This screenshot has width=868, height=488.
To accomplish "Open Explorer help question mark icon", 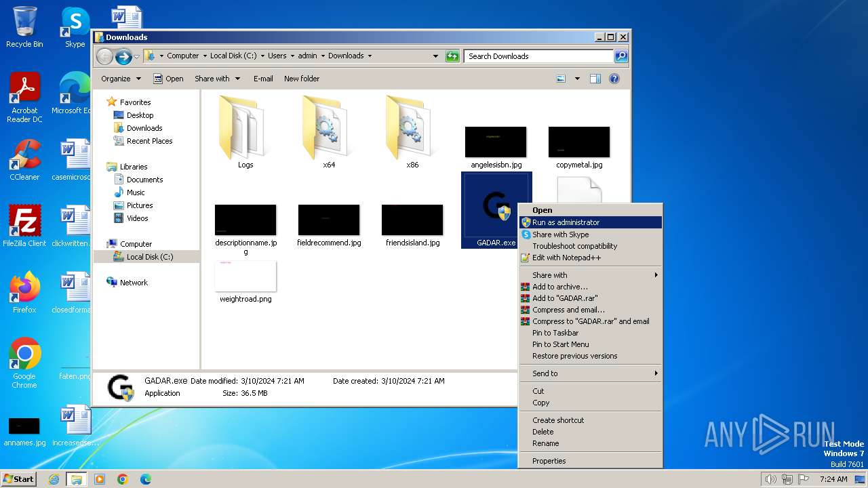I will (614, 79).
